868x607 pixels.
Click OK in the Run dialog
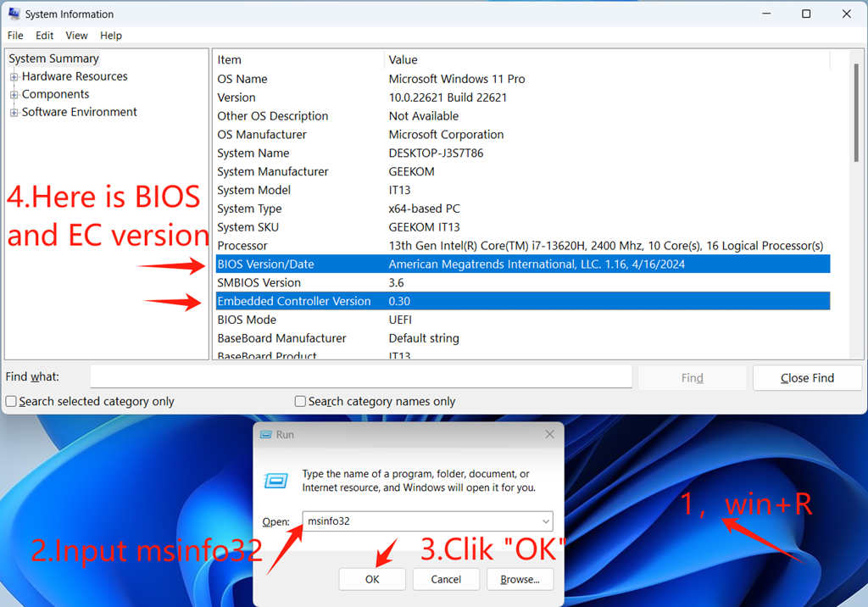pyautogui.click(x=371, y=579)
